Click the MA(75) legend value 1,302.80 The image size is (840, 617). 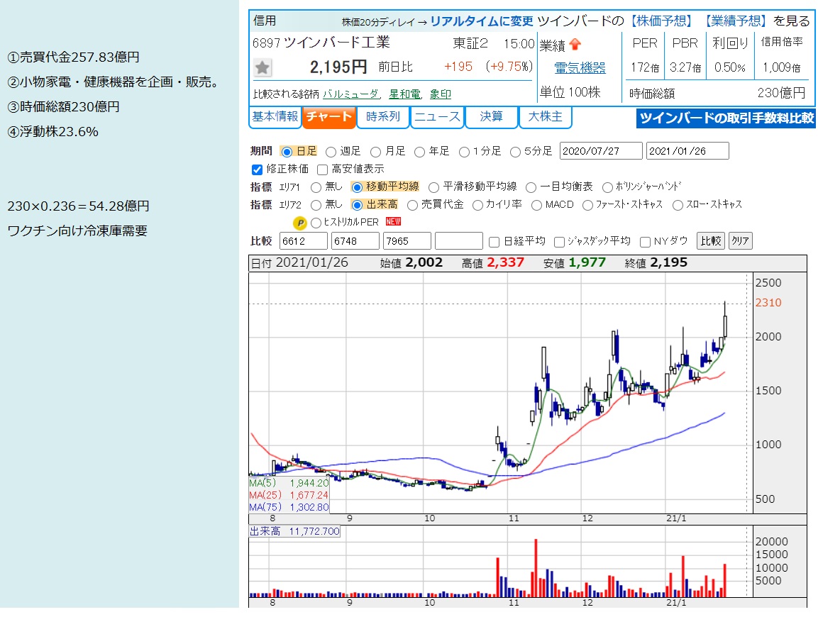[309, 507]
